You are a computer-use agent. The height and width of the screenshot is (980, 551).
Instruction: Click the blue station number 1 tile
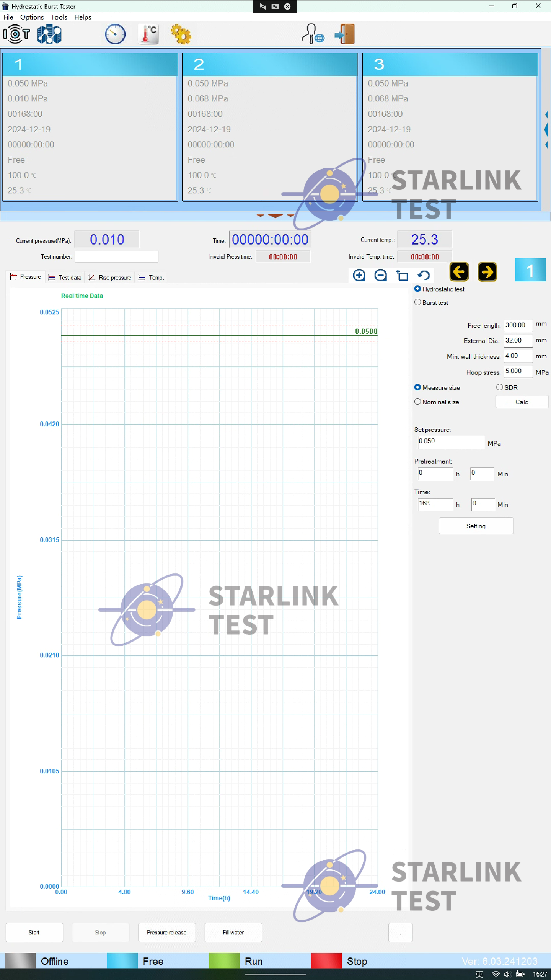tap(530, 270)
